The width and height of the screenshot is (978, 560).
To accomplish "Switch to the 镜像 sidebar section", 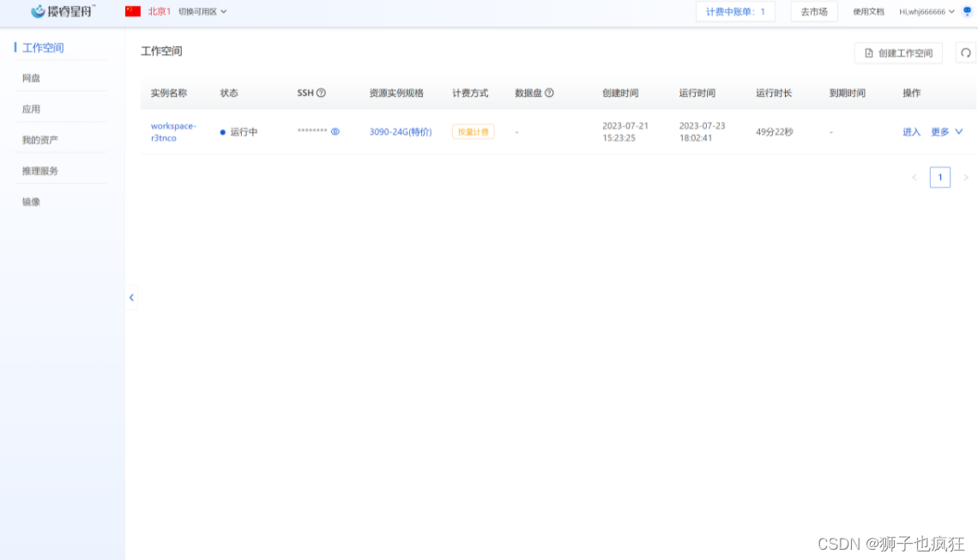I will pyautogui.click(x=30, y=202).
